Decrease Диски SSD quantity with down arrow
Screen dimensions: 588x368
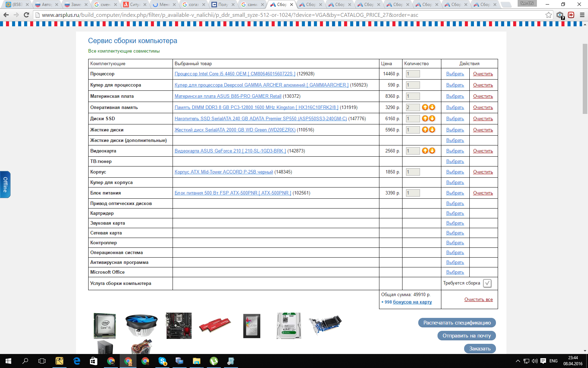tap(432, 118)
